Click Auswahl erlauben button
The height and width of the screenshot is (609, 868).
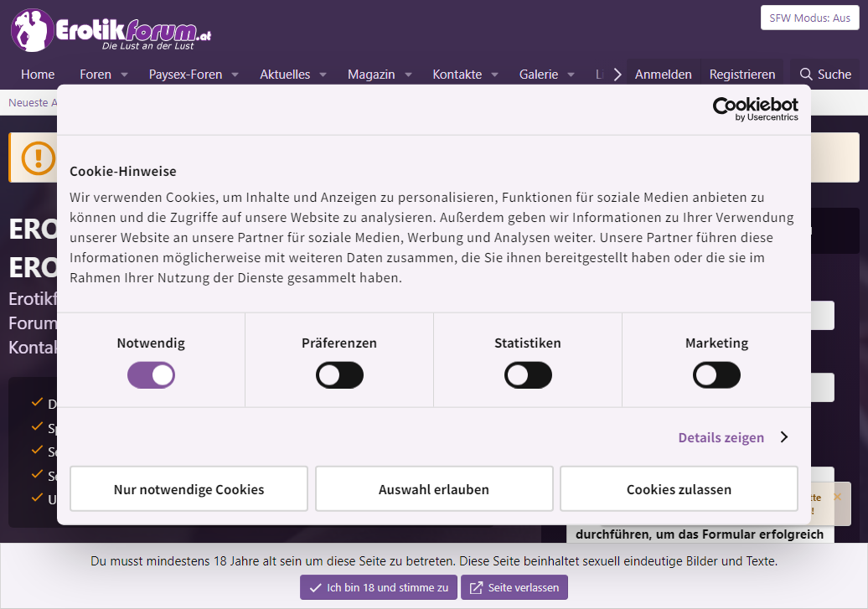[x=434, y=489]
